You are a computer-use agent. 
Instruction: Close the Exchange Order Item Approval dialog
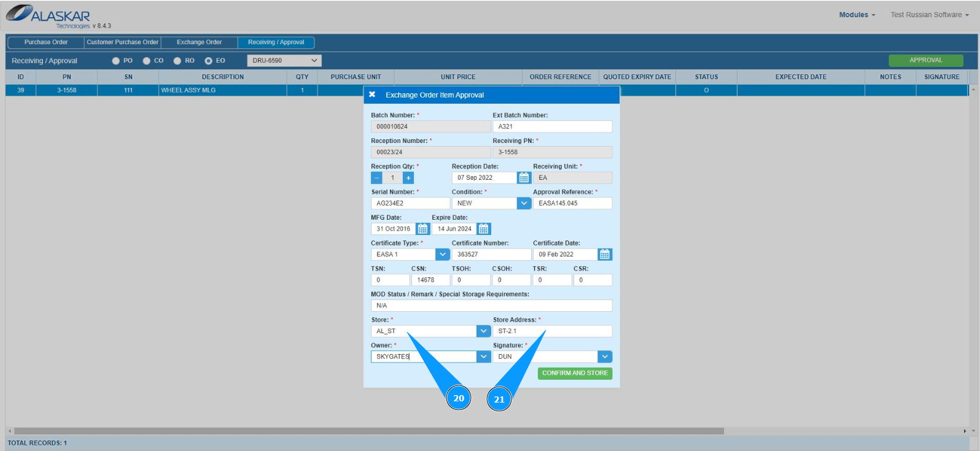[x=372, y=94]
